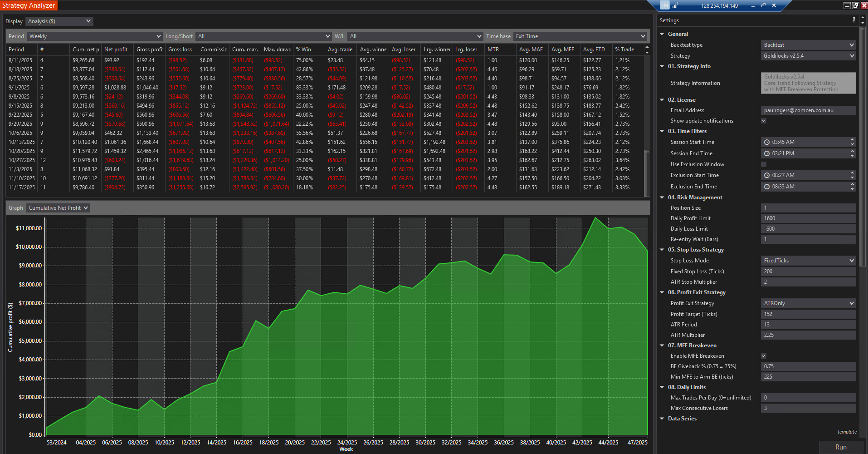
Task: Click the Daily Profit Limit input field
Action: click(808, 218)
